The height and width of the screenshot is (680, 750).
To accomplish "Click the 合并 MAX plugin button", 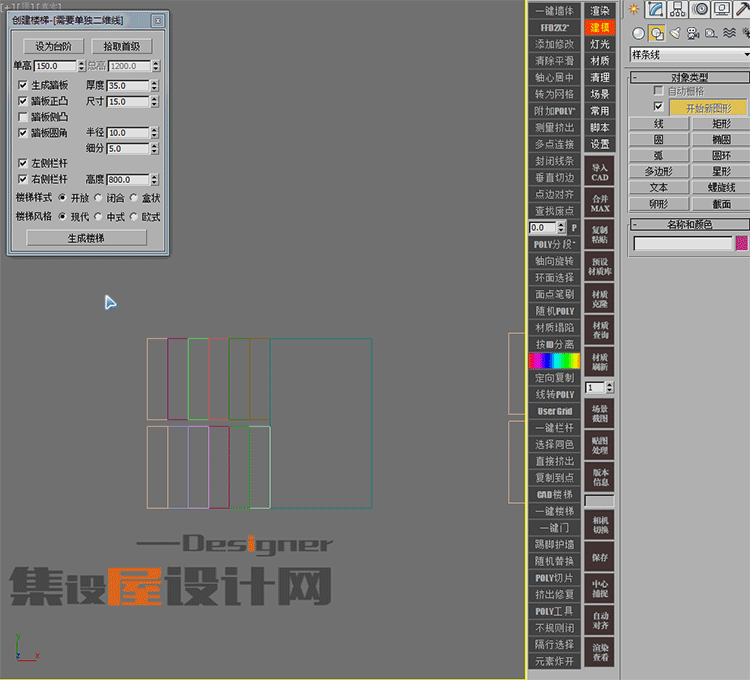I will coord(599,204).
